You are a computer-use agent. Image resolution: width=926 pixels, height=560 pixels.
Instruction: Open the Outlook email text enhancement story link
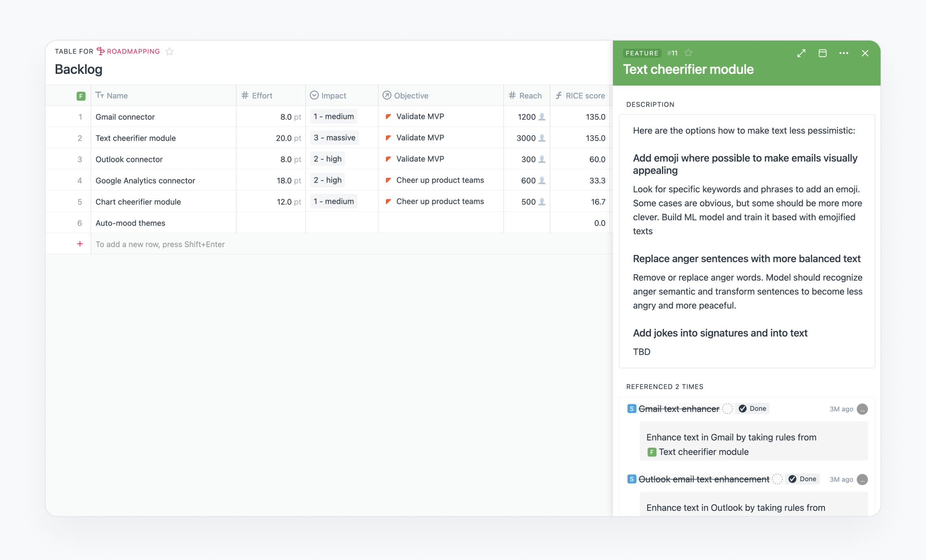coord(704,479)
